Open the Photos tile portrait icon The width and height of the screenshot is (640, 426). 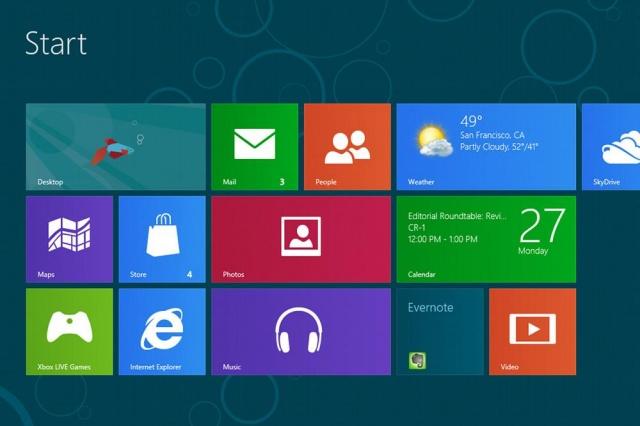pyautogui.click(x=300, y=234)
